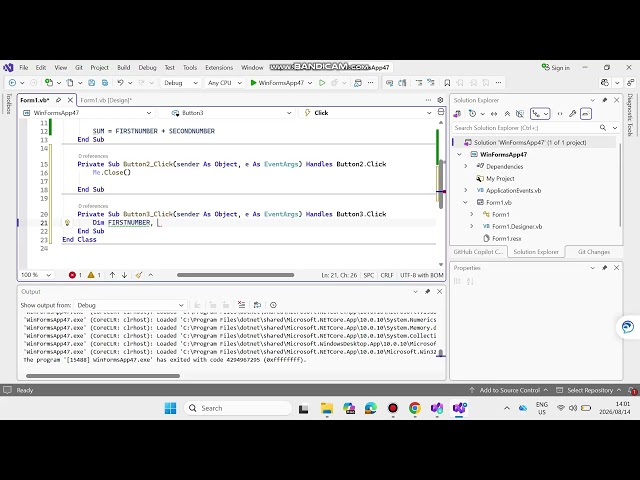
Task: Click the New Item icon in toolbar
Action: 49,83
